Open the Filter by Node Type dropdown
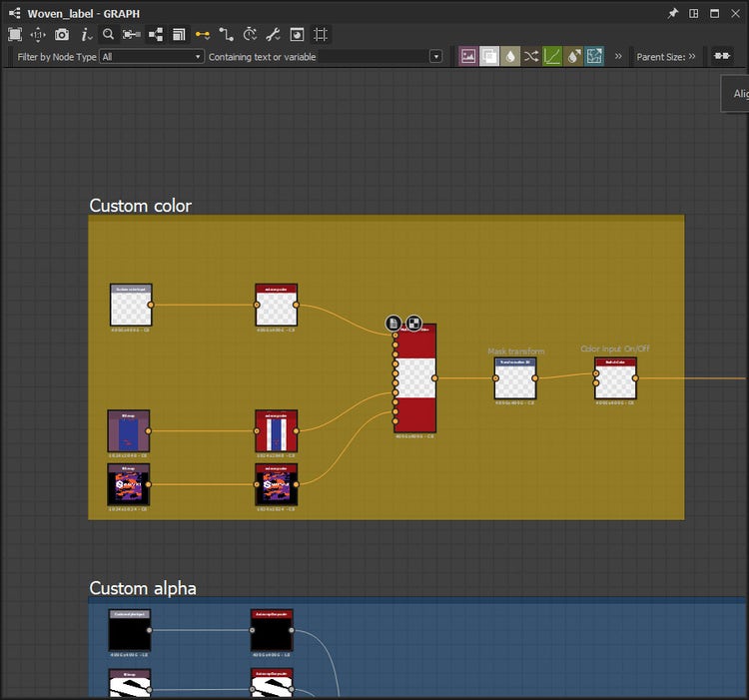Screen dimensions: 749x700 pyautogui.click(x=151, y=57)
